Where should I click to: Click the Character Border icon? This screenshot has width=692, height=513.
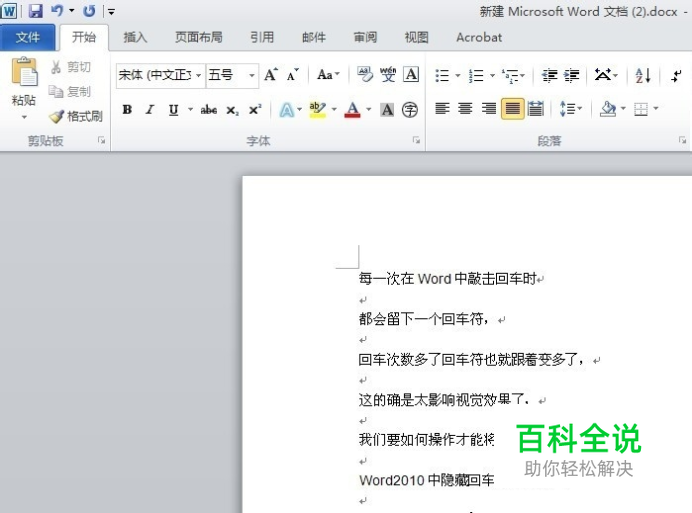[411, 75]
